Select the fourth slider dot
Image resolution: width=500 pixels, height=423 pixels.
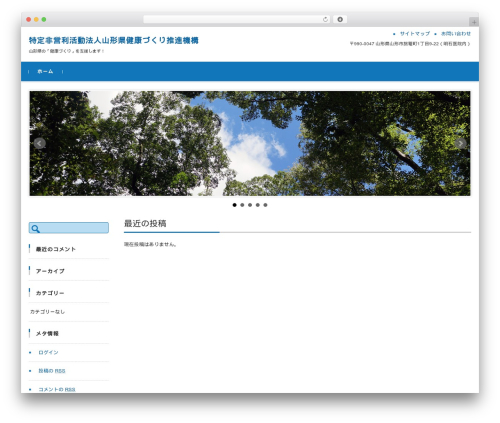tap(258, 205)
